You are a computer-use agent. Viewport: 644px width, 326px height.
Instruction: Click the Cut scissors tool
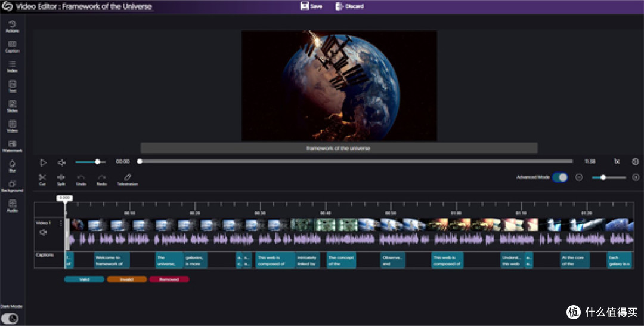[42, 180]
